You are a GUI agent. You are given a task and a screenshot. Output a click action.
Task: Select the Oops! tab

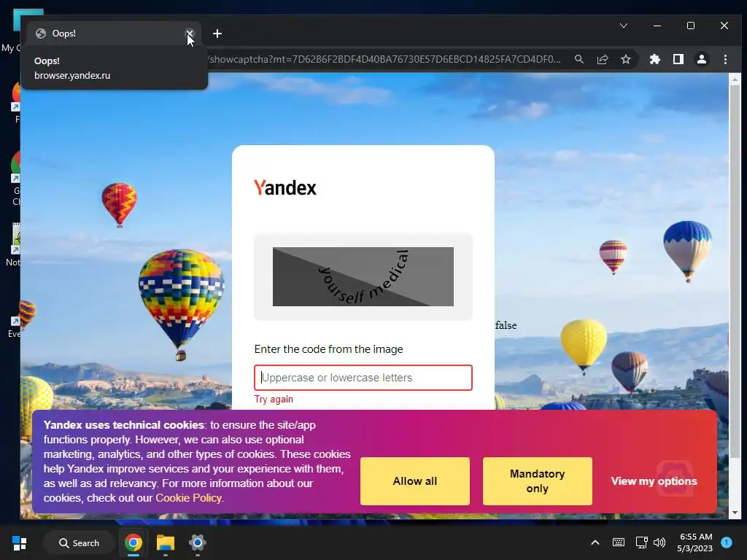pyautogui.click(x=109, y=34)
